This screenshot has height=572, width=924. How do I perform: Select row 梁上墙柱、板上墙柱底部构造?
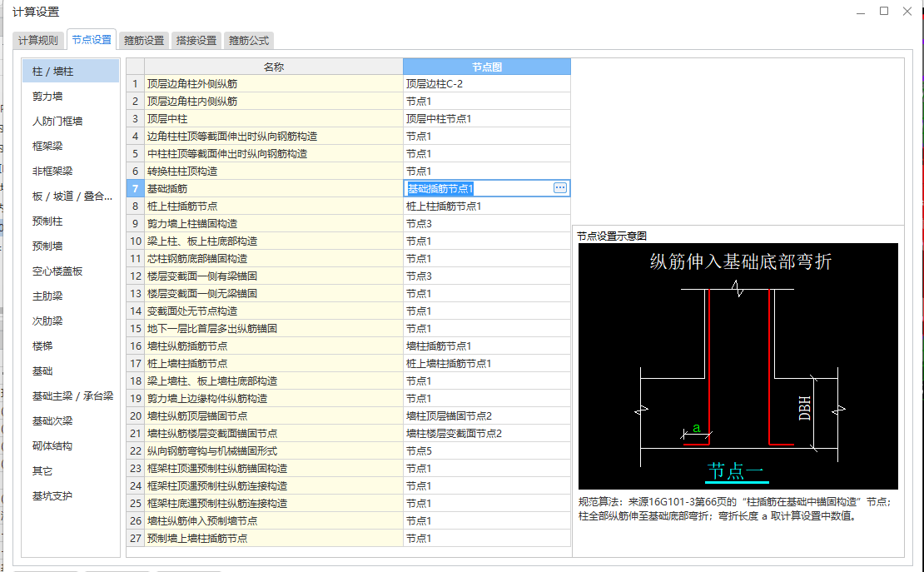(x=273, y=381)
